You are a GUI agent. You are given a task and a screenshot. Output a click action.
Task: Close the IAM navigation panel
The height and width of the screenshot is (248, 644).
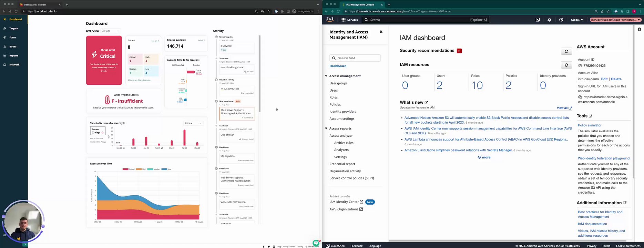(381, 32)
